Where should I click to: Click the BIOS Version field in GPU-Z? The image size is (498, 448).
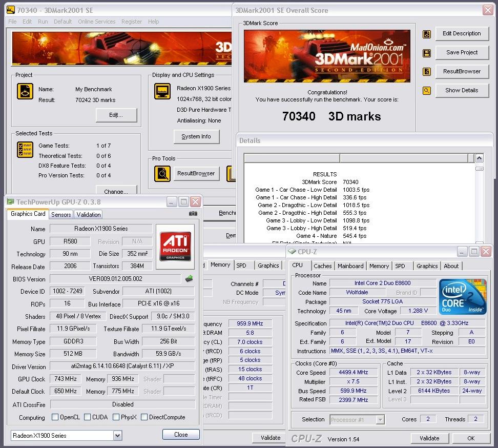[x=116, y=279]
